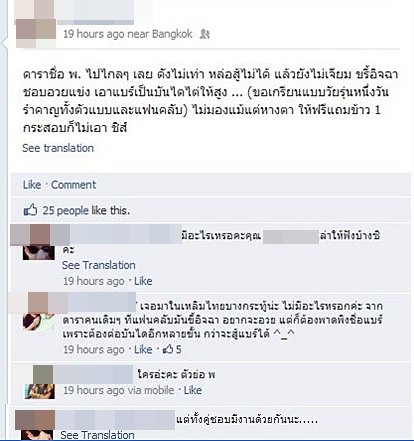Screen dimensions: 414x441
Task: Open the second commenter's avatar thumbnail
Action: 38,322
